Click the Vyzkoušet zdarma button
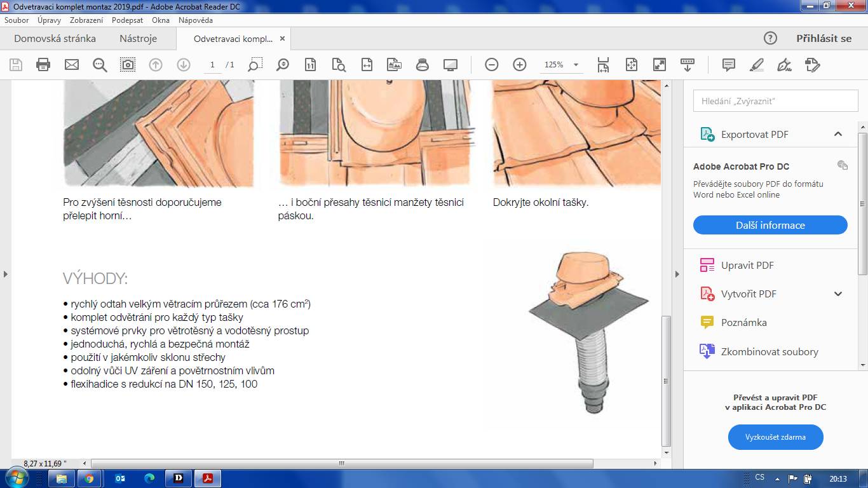Screen dimensions: 868x488 775,437
